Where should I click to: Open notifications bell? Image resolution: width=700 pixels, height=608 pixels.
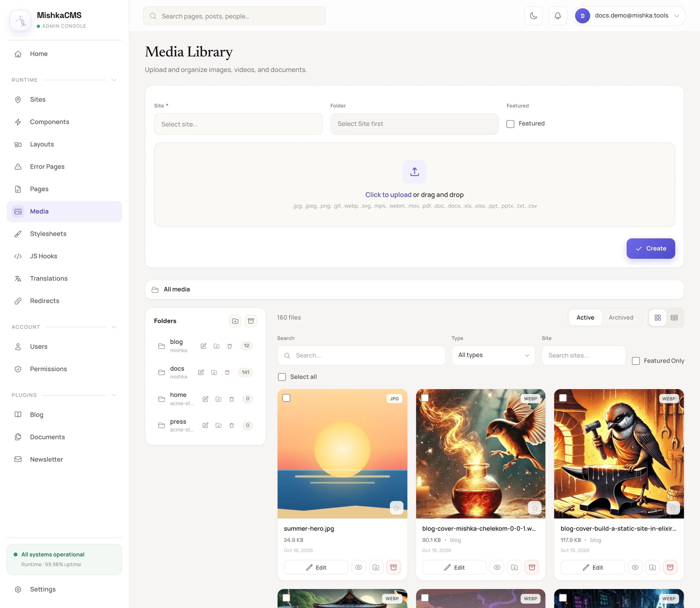coord(558,16)
